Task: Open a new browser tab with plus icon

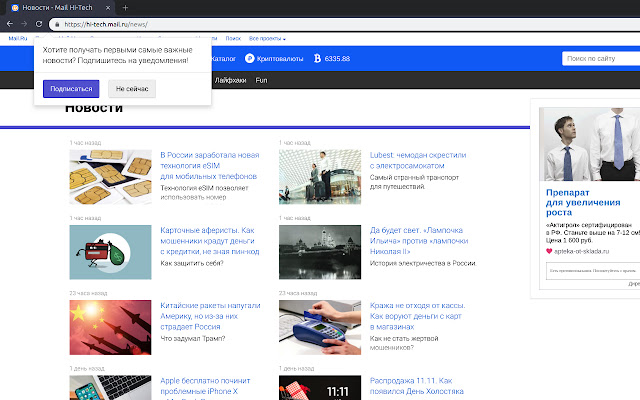Action: (x=125, y=8)
